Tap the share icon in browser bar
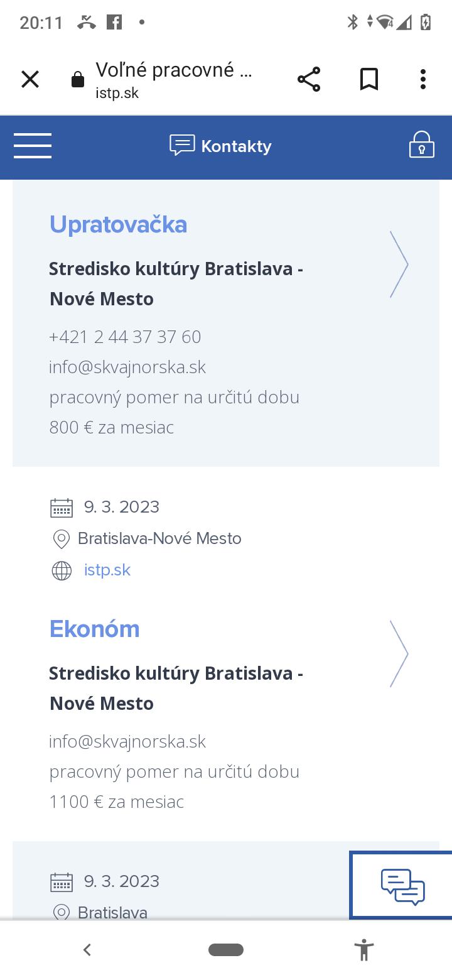 click(x=308, y=80)
